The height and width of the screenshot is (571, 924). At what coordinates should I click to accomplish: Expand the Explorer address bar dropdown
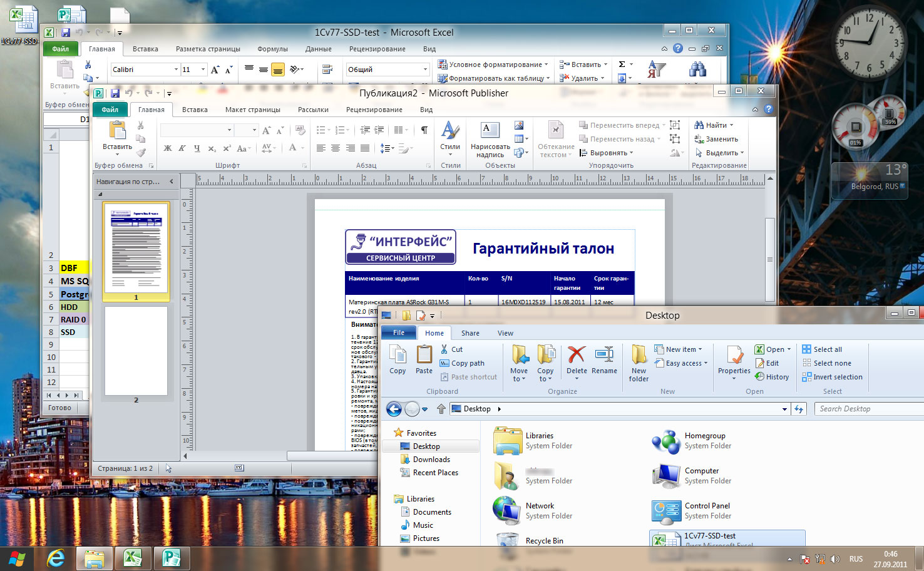pos(784,409)
